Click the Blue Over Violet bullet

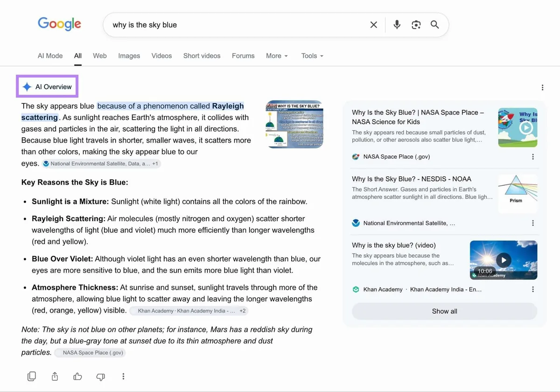(176, 265)
